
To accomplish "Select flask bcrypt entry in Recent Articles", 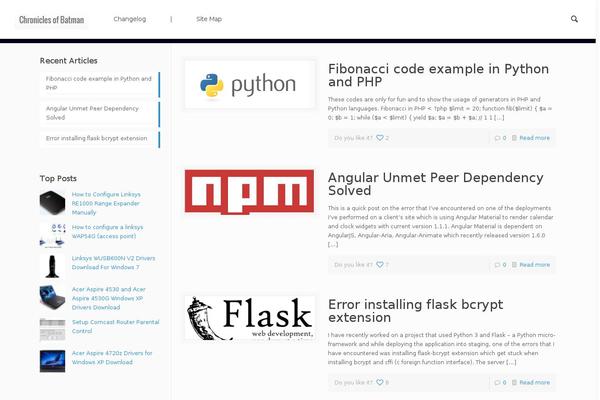I will coord(99,139).
